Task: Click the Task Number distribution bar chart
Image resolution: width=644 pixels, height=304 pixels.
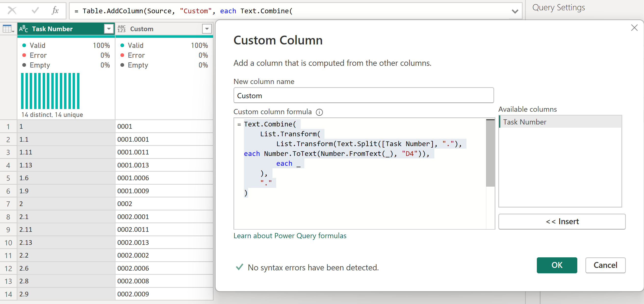Action: (50, 91)
